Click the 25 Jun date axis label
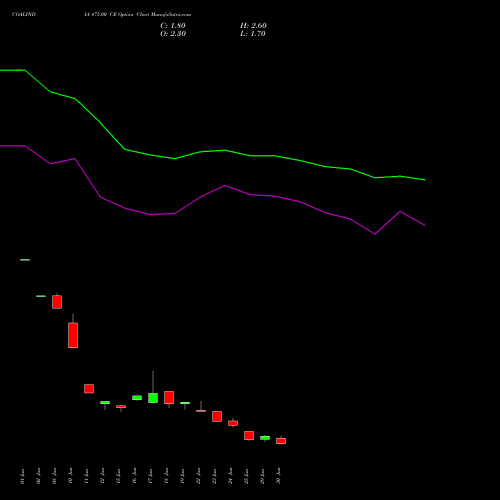The height and width of the screenshot is (500, 500). [246, 476]
